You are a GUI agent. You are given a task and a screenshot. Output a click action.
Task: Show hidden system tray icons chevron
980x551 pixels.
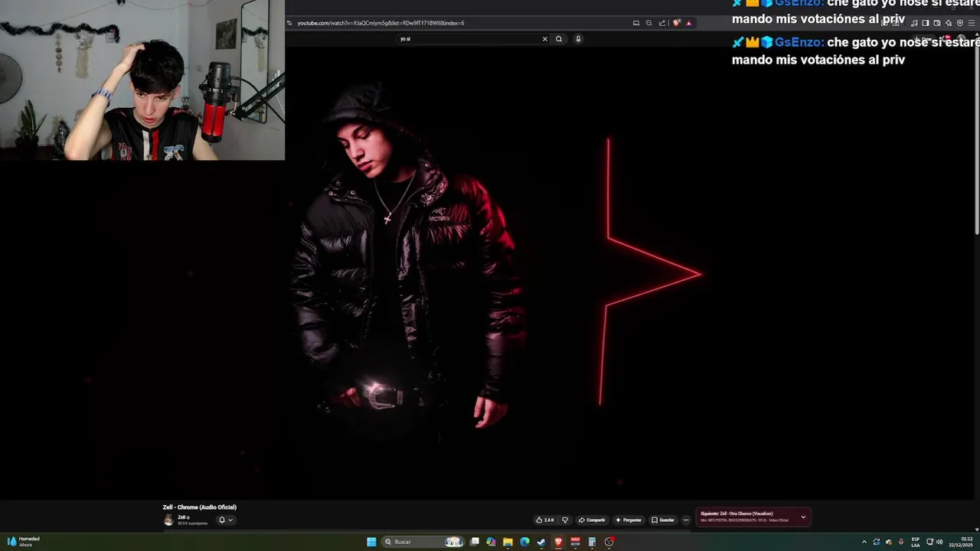coord(864,542)
